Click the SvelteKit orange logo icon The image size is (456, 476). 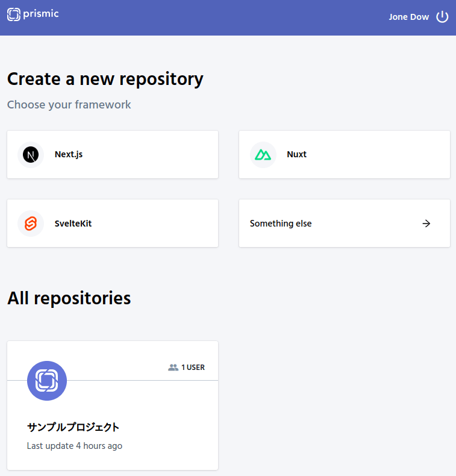click(x=31, y=224)
